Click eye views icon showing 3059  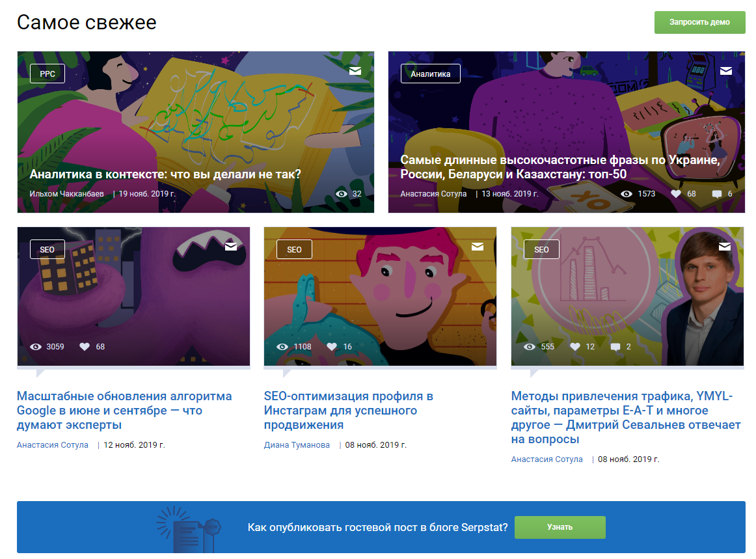coord(36,347)
